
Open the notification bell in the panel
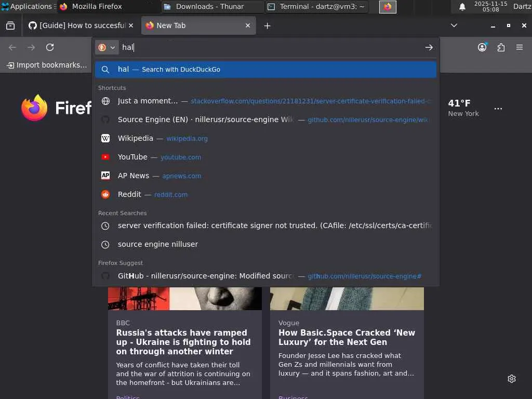(x=462, y=7)
